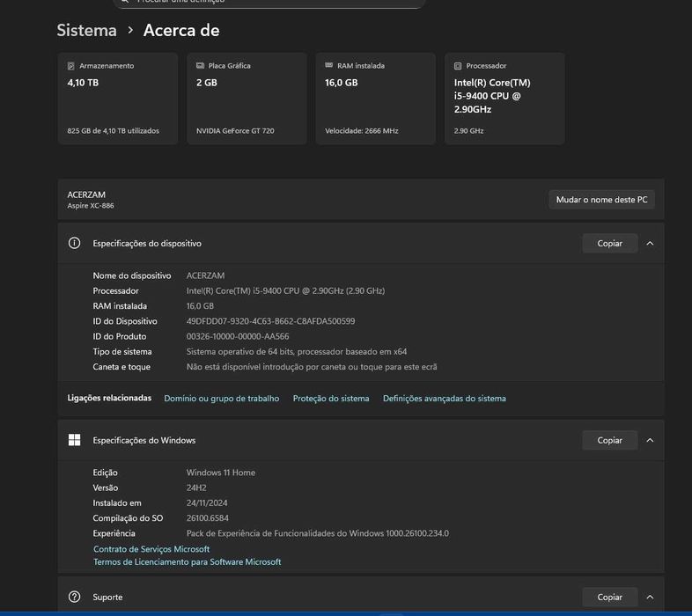Select the ID do Dispositivo value 49DFDD07-9320
The height and width of the screenshot is (616, 692).
coord(270,321)
